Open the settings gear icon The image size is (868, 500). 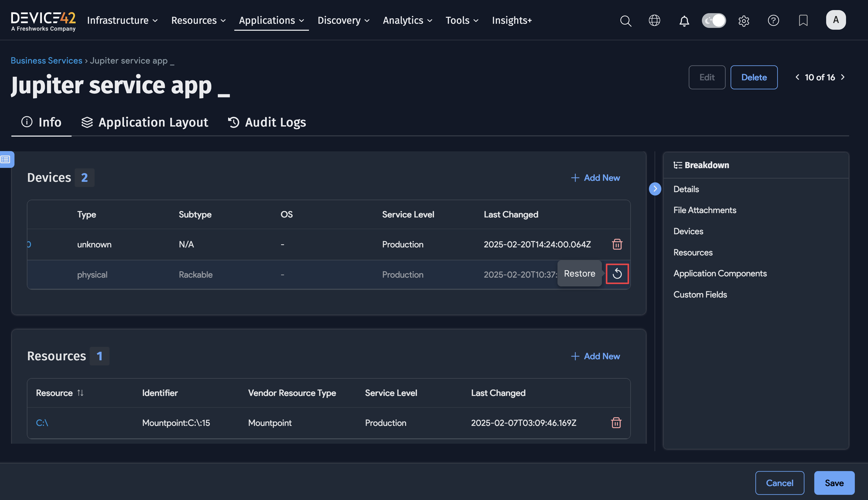[744, 21]
